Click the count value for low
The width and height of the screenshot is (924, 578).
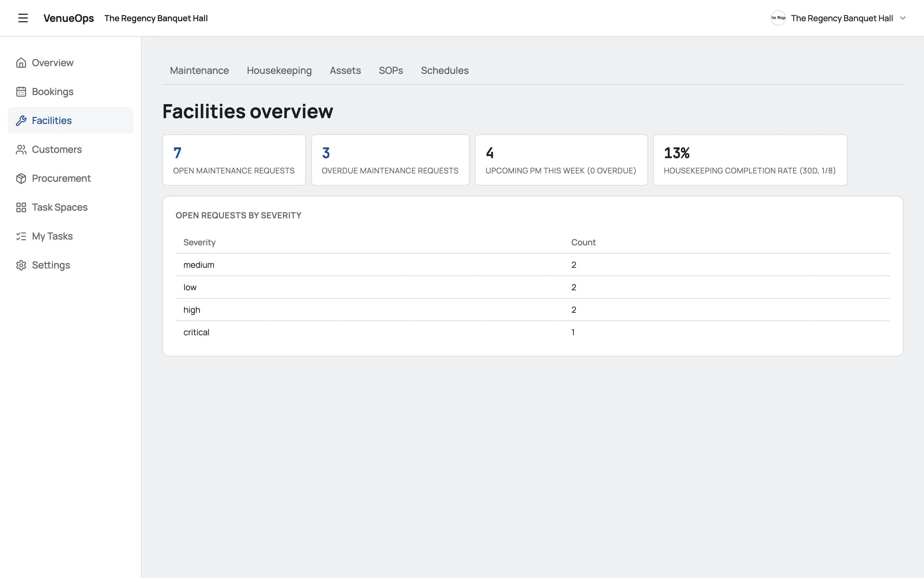574,287
